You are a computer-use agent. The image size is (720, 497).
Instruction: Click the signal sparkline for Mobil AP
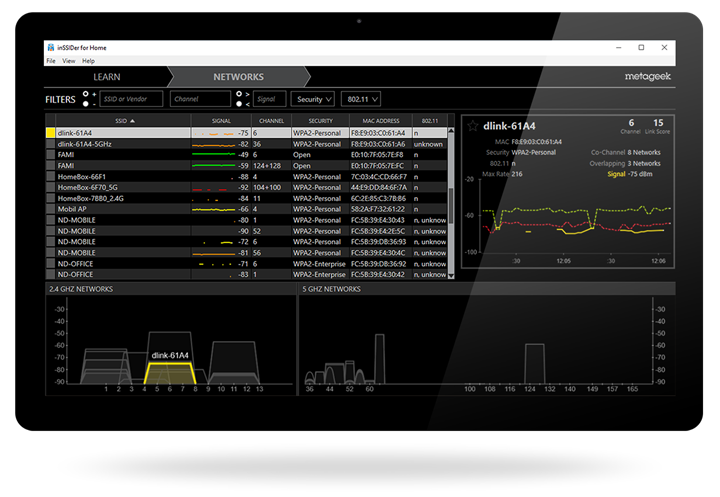click(211, 209)
